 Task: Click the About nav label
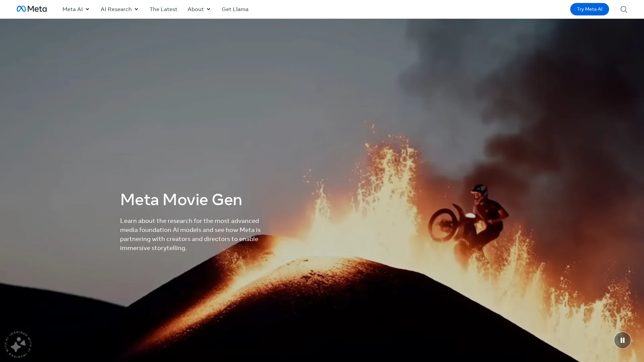click(196, 9)
